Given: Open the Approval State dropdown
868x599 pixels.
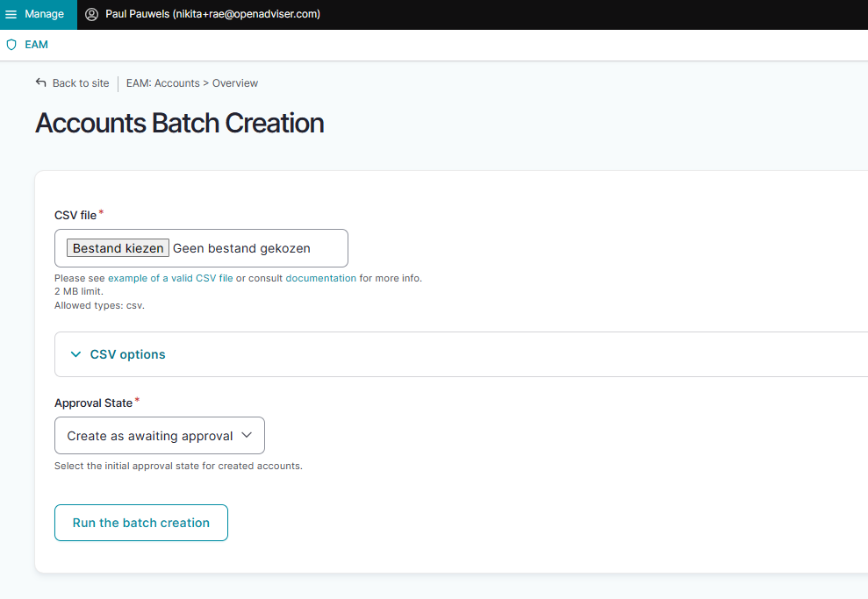Looking at the screenshot, I should point(150,436).
